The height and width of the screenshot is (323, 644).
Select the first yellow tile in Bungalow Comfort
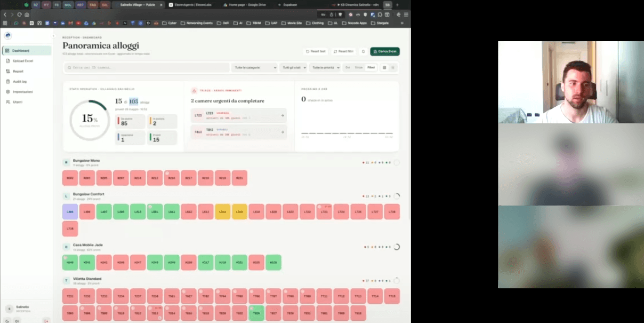pyautogui.click(x=222, y=211)
